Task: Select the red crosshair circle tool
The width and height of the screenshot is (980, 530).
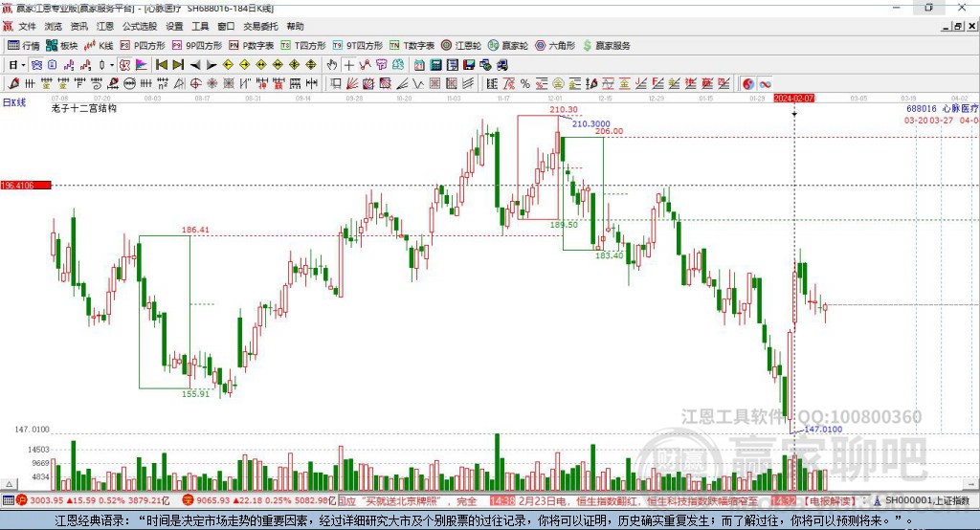Action: [195, 84]
